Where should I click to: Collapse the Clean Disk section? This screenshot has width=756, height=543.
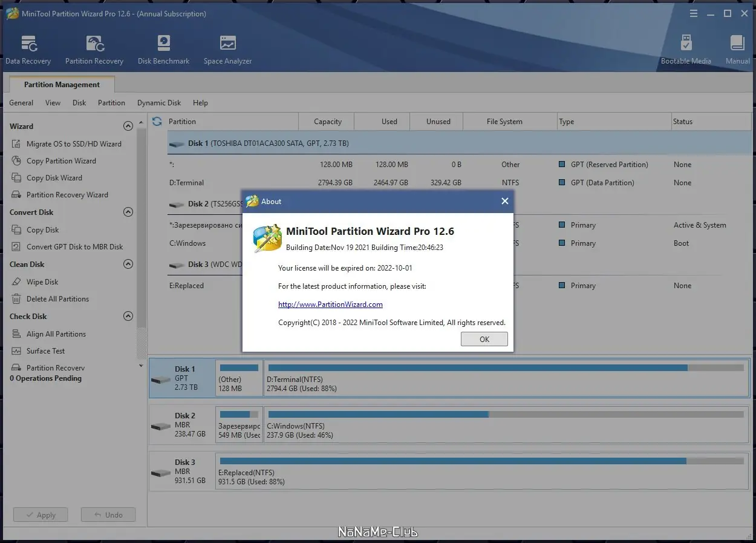(128, 265)
